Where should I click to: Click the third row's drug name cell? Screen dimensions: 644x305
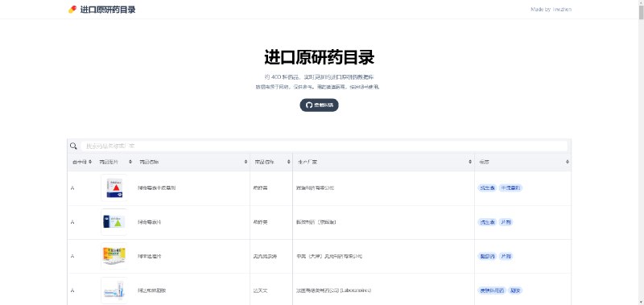pos(192,256)
